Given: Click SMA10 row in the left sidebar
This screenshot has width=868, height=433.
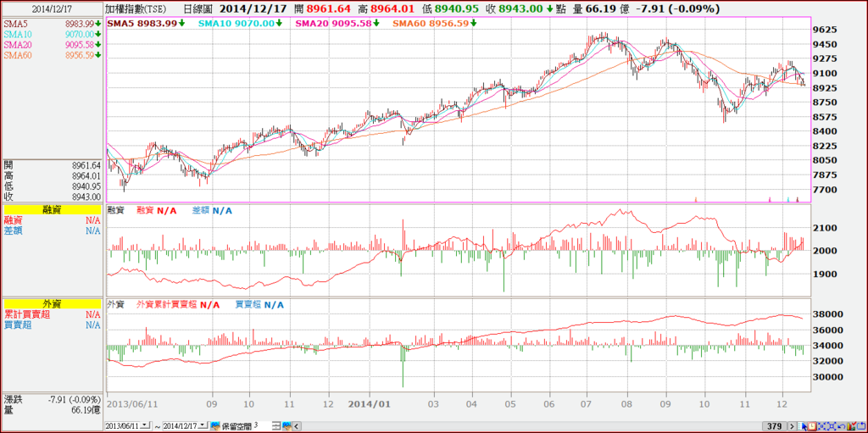Looking at the screenshot, I should 52,35.
